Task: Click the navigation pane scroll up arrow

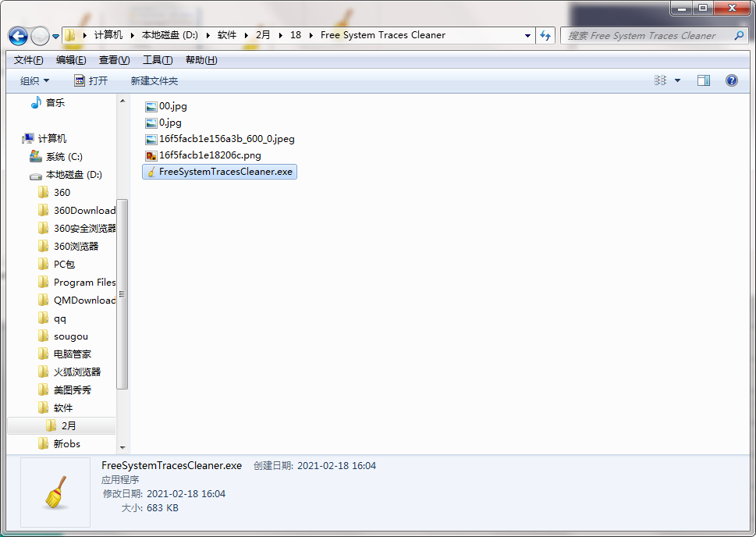Action: pos(122,101)
